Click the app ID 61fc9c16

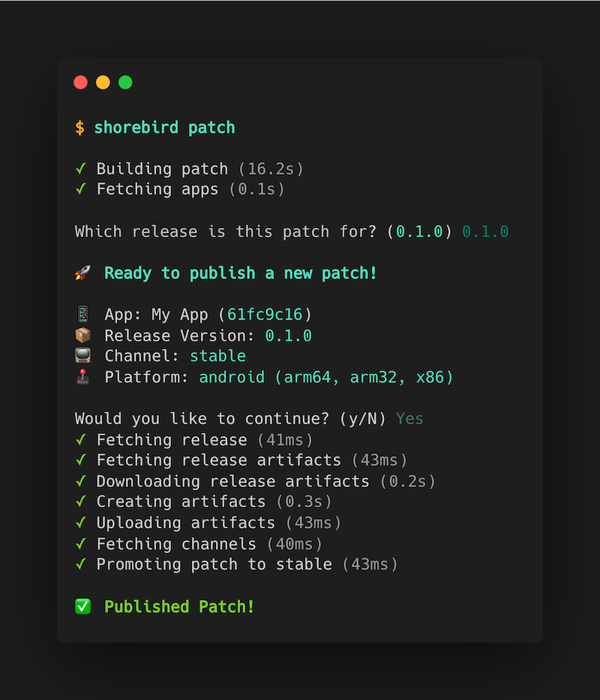click(x=265, y=314)
